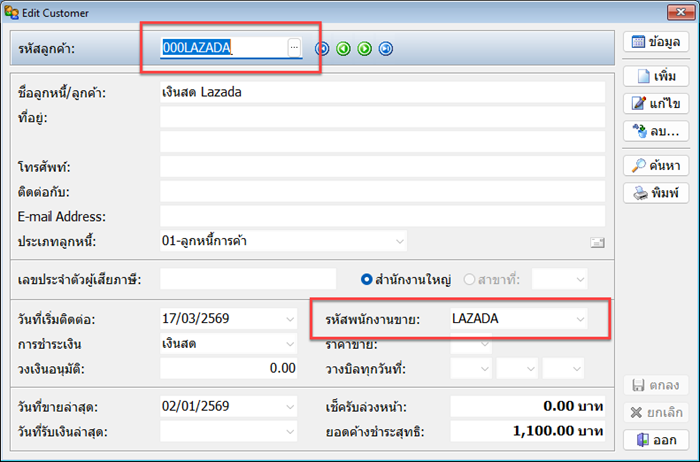Jump to the last customer record
The image size is (700, 462).
[x=386, y=48]
